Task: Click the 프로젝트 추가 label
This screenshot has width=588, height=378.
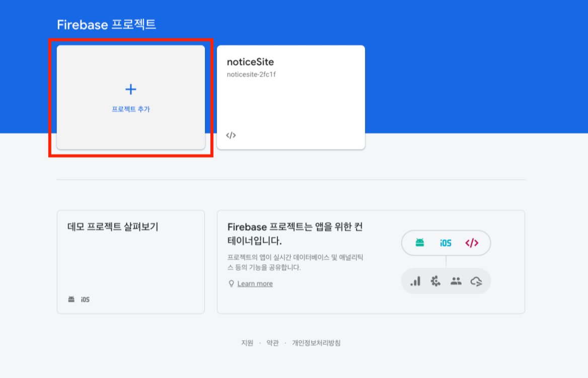Action: [130, 109]
